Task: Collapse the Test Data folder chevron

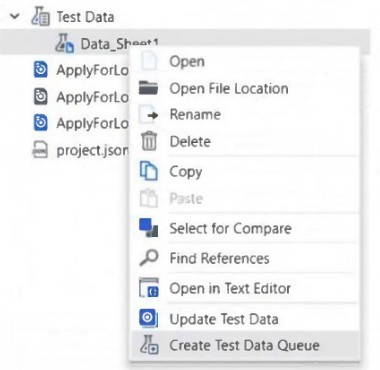Action: click(15, 16)
